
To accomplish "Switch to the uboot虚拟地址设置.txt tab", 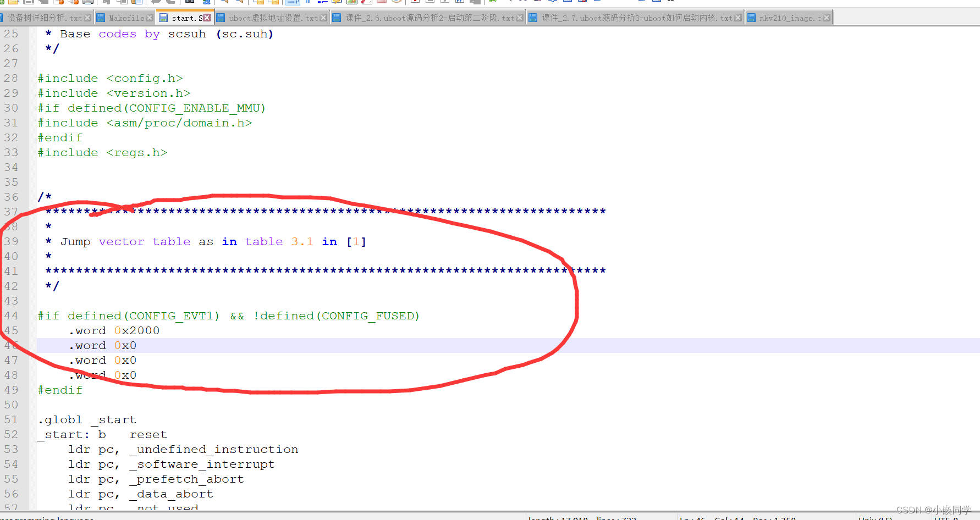I will (273, 18).
